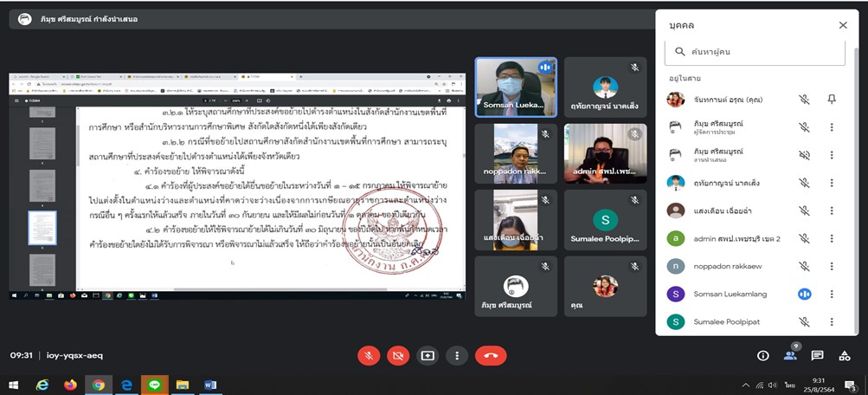868x395 pixels.
Task: Close the บุคคล people panel
Action: point(843,25)
